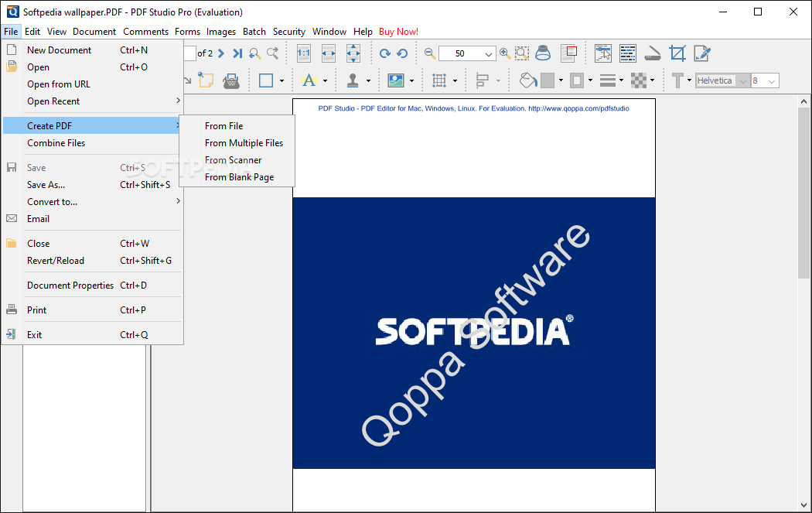This screenshot has height=513, width=812.
Task: Select Open from URL menu entry
Action: point(93,84)
